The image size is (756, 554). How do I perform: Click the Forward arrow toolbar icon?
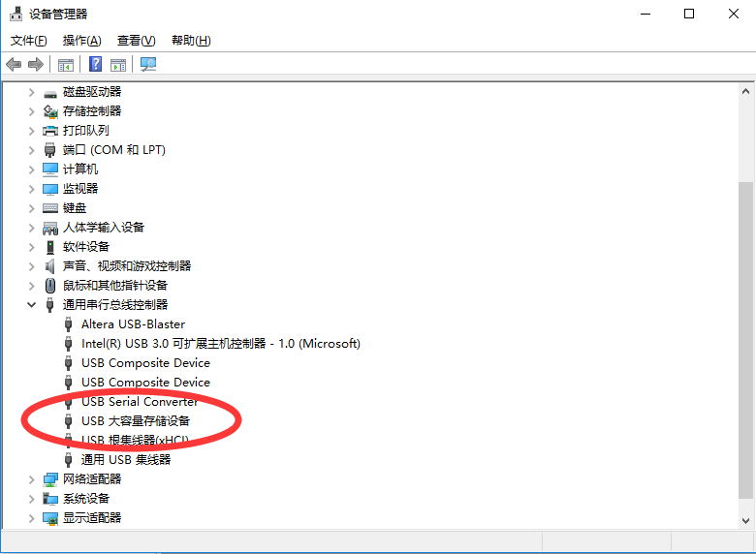(x=36, y=65)
